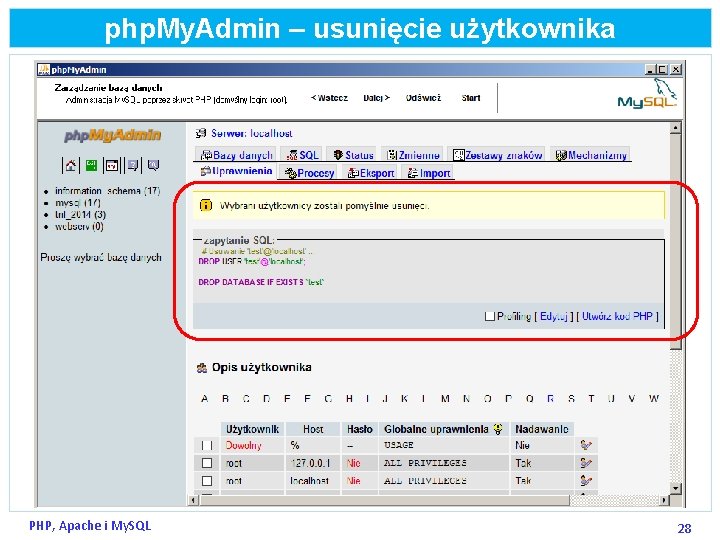Click the DROP USER query line

(252, 261)
